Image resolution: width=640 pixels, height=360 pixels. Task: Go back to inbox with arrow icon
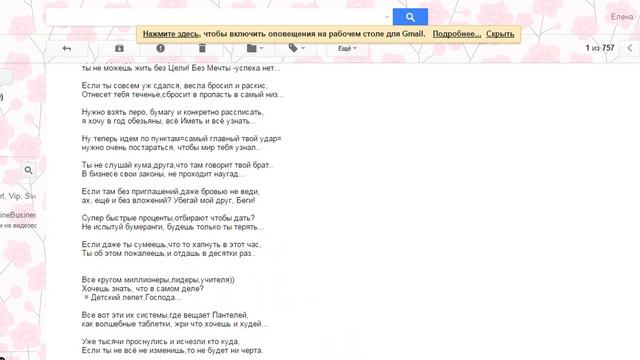67,49
